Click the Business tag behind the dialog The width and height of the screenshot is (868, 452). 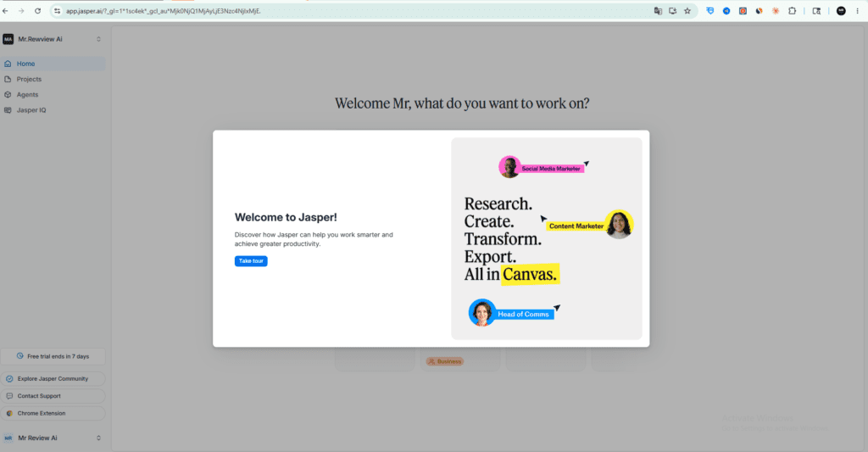pyautogui.click(x=445, y=361)
